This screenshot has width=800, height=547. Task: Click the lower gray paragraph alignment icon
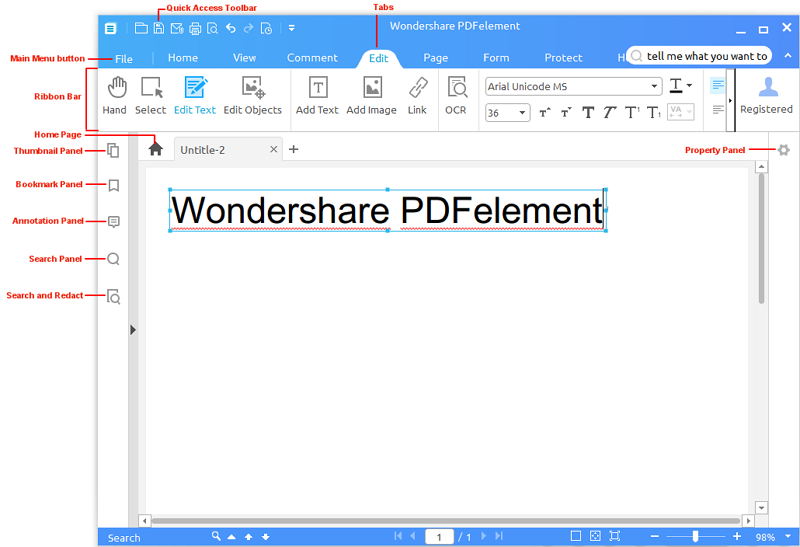718,110
